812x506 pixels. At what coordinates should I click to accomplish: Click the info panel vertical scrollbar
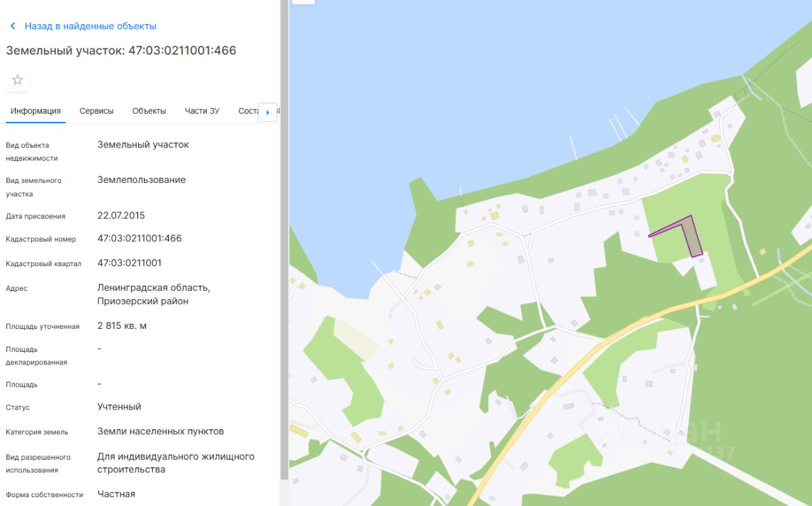[284, 240]
